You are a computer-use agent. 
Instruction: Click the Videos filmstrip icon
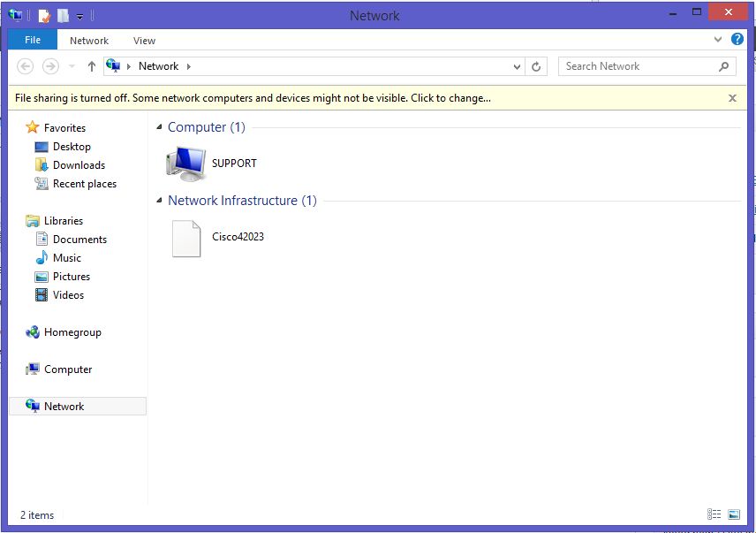pyautogui.click(x=42, y=294)
